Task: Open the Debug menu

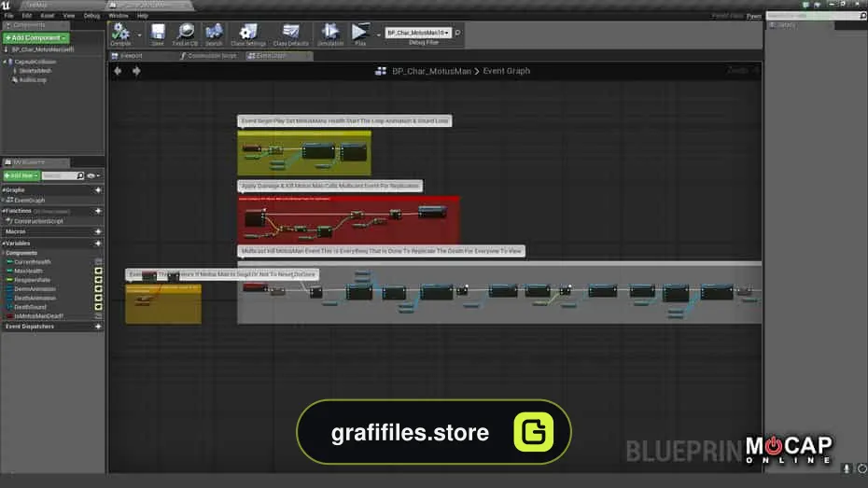Action: point(91,16)
